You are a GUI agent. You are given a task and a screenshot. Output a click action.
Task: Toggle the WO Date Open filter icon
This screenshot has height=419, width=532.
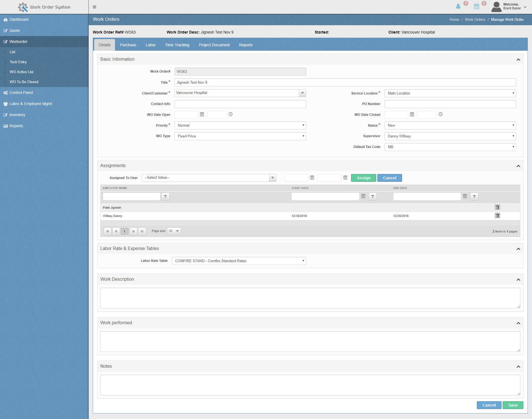click(x=203, y=114)
